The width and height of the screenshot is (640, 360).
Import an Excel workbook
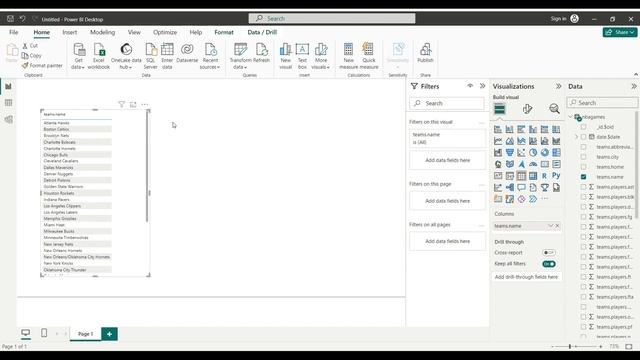[x=99, y=56]
